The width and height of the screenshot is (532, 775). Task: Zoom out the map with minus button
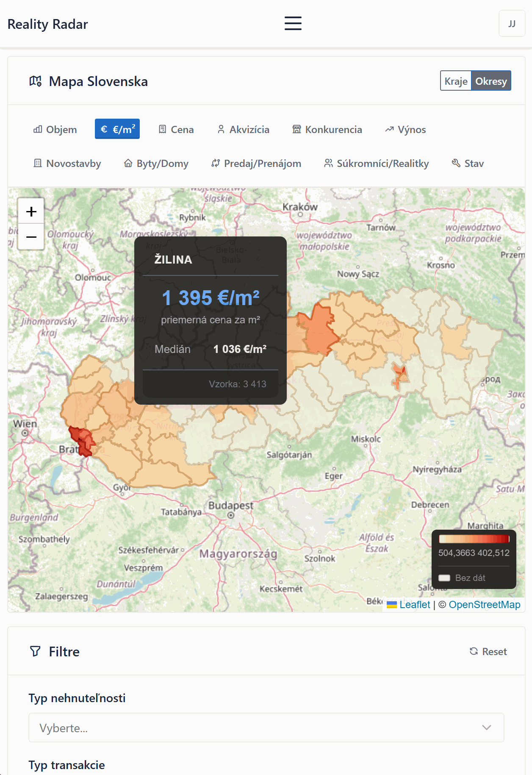[x=31, y=236]
